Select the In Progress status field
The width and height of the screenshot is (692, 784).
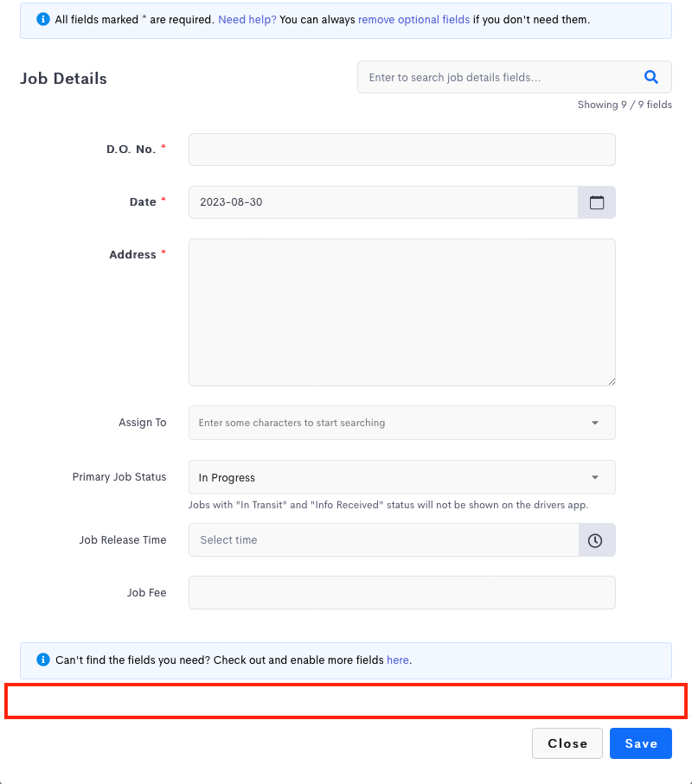[x=401, y=477]
